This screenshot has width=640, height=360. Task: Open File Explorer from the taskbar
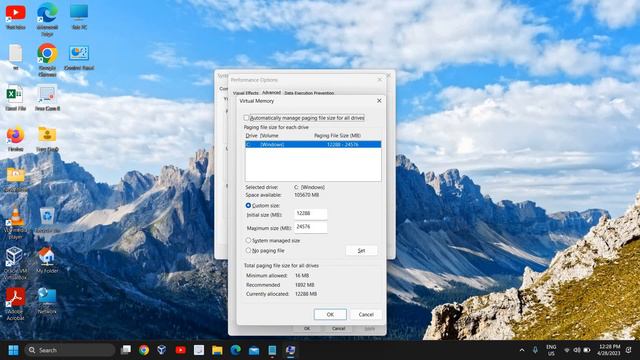click(x=217, y=350)
